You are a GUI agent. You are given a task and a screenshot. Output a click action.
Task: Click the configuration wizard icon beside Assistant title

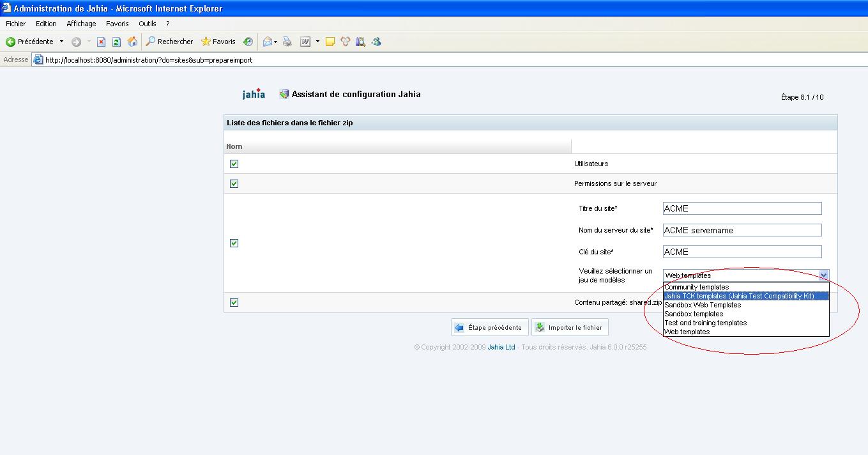(284, 94)
